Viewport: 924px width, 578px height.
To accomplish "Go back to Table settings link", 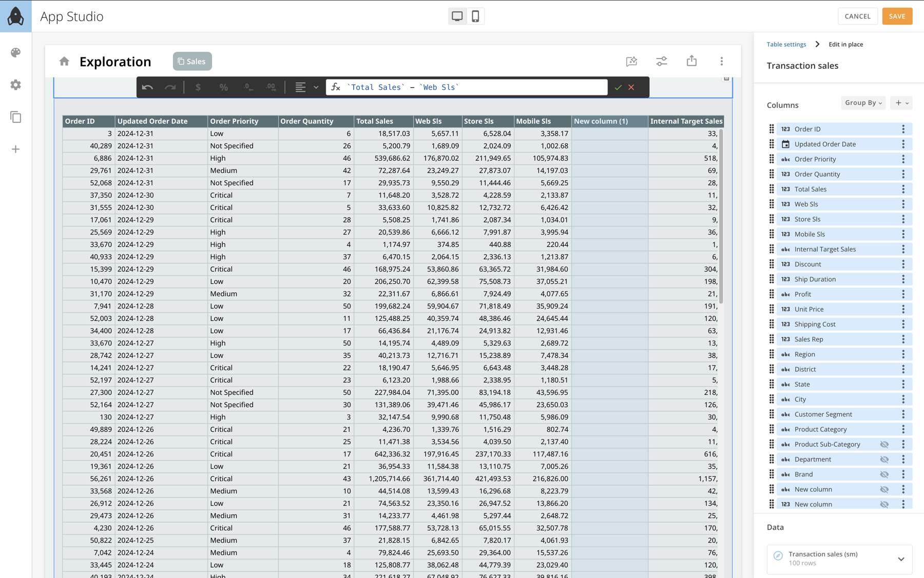I will (x=786, y=44).
